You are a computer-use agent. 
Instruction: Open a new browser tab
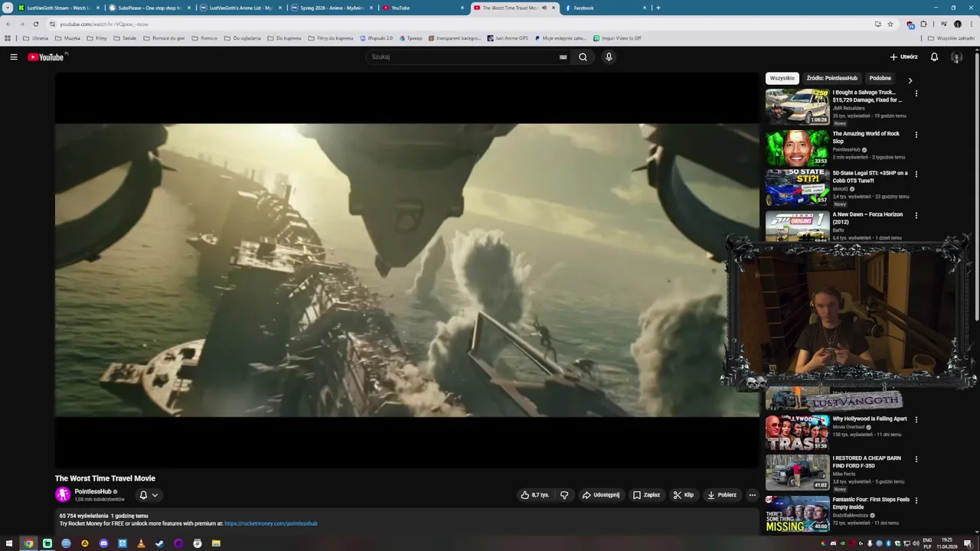click(x=658, y=8)
